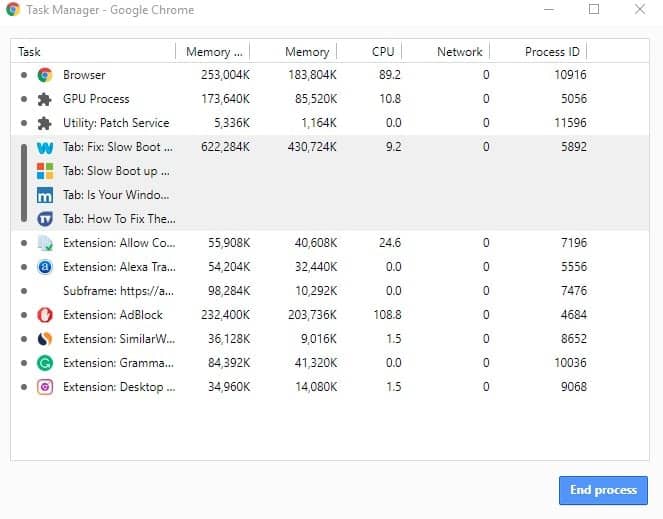Viewport: 663px width, 519px height.
Task: Click the second Memory column header
Action: tap(306, 52)
